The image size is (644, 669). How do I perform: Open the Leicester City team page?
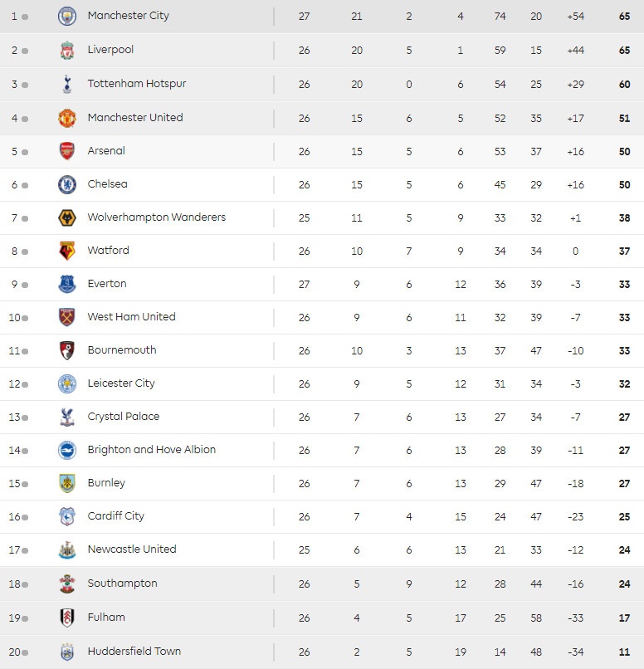coord(121,383)
